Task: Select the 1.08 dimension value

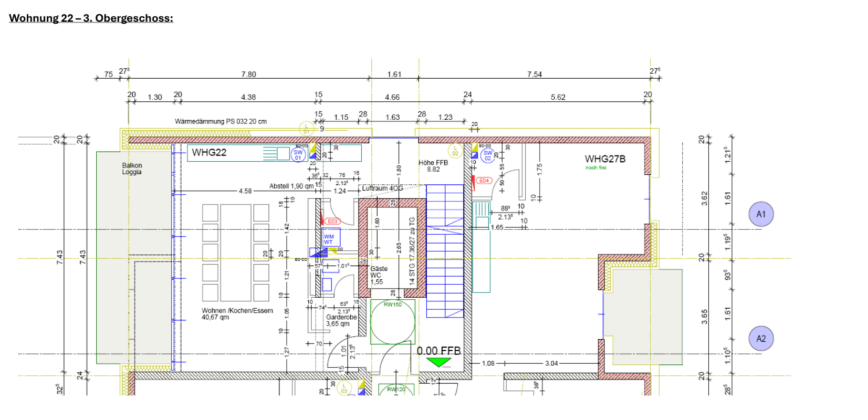Action: tap(488, 363)
